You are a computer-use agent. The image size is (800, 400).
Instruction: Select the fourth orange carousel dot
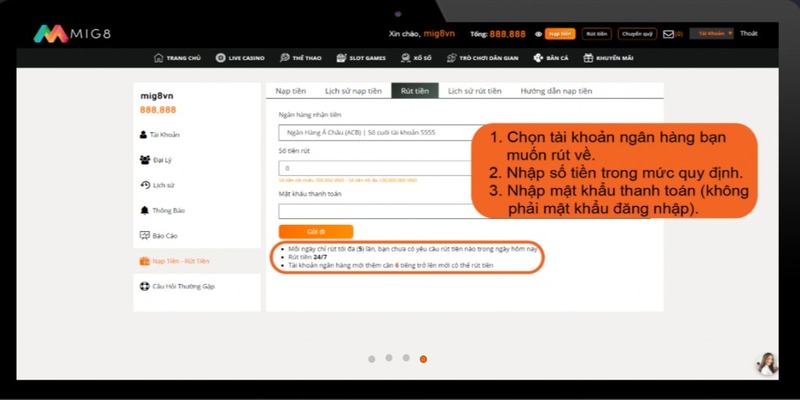click(x=423, y=358)
